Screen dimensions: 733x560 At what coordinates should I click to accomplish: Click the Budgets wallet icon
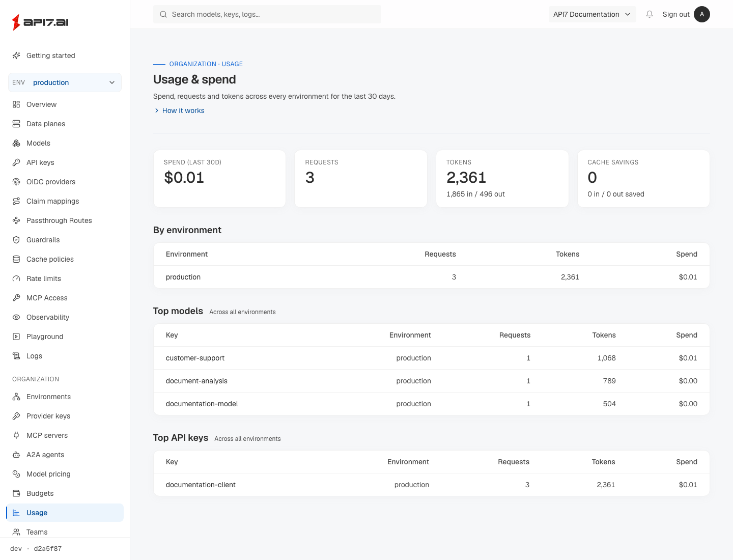16,493
